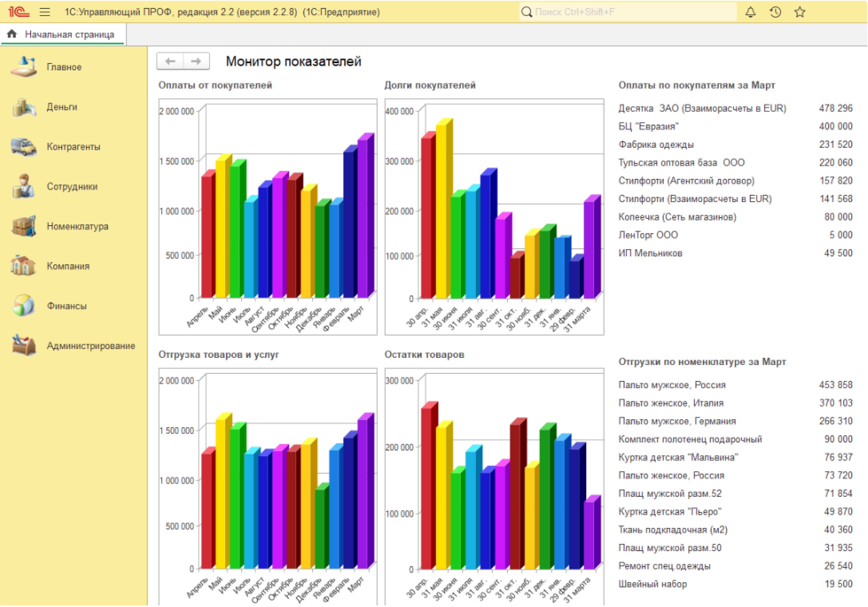Open the Отгрузка товаров и услуг heading
868x607 pixels.
click(x=218, y=354)
